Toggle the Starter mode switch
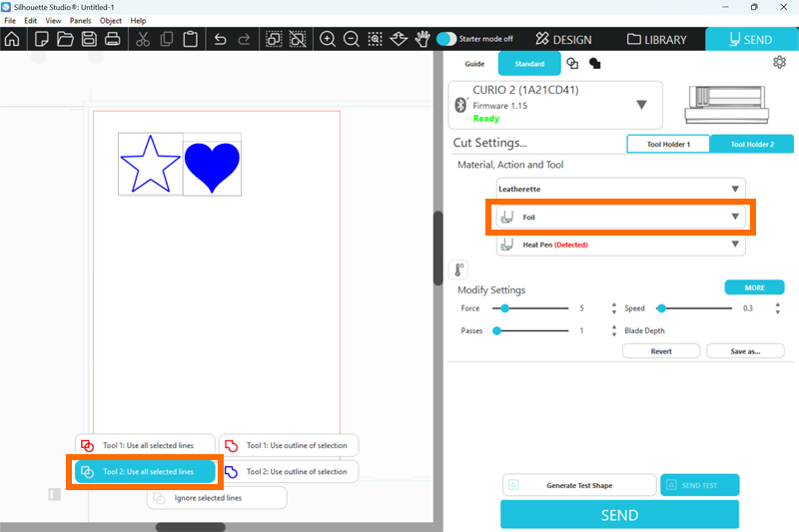 point(446,39)
